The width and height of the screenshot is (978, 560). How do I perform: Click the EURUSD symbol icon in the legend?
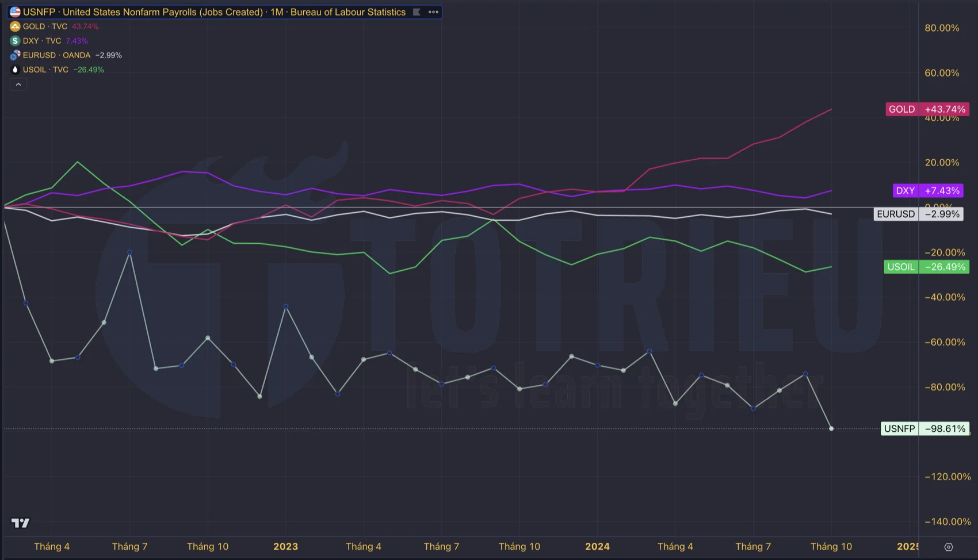pyautogui.click(x=14, y=55)
